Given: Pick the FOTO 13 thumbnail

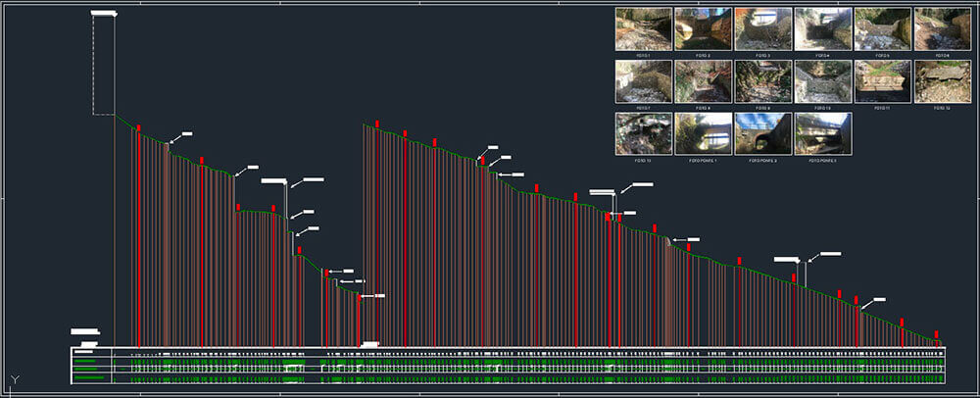Looking at the screenshot, I should tap(643, 133).
